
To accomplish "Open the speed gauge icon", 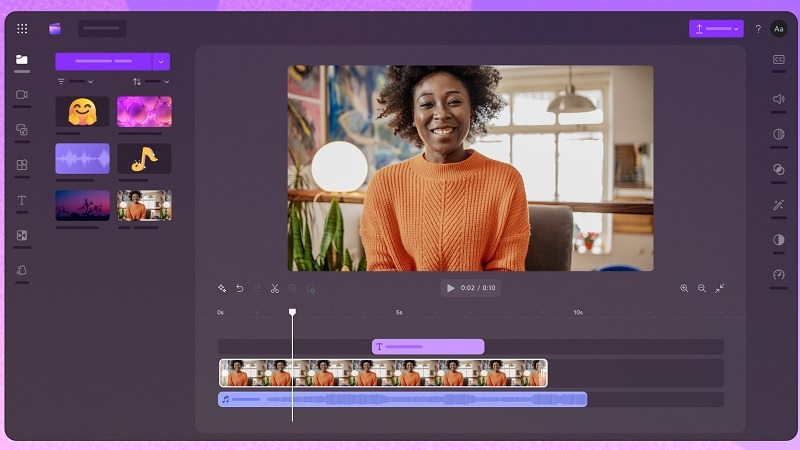I will pos(779,275).
